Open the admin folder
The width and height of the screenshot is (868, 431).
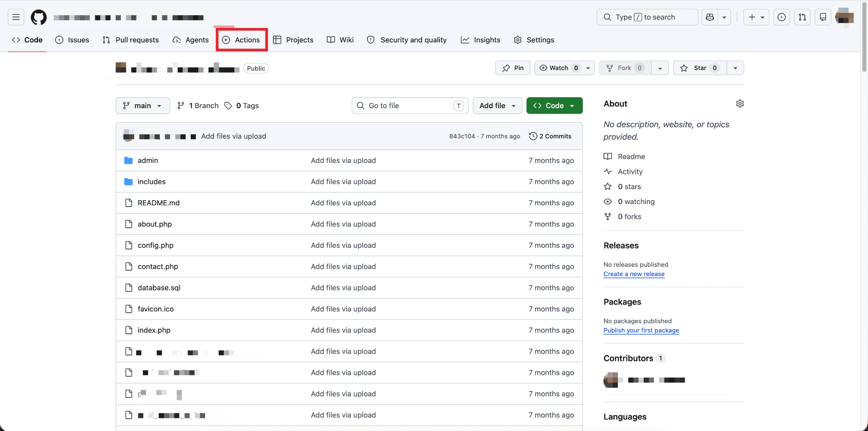pyautogui.click(x=148, y=160)
